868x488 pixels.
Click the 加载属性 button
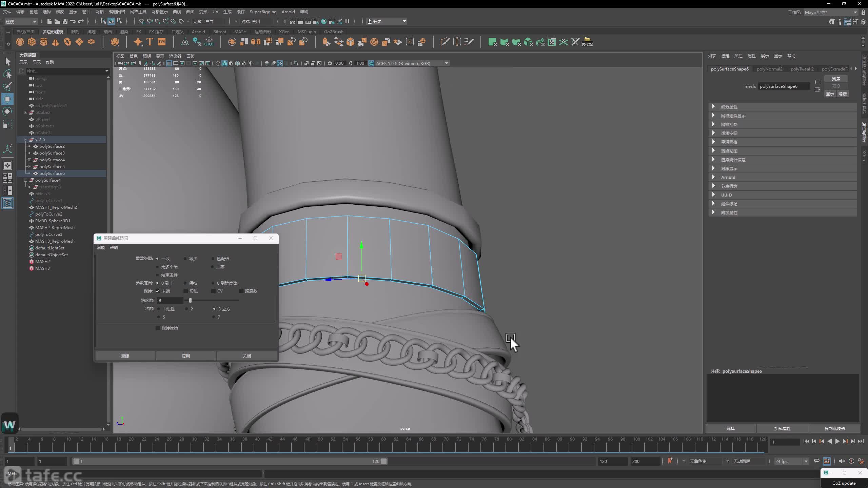click(782, 428)
